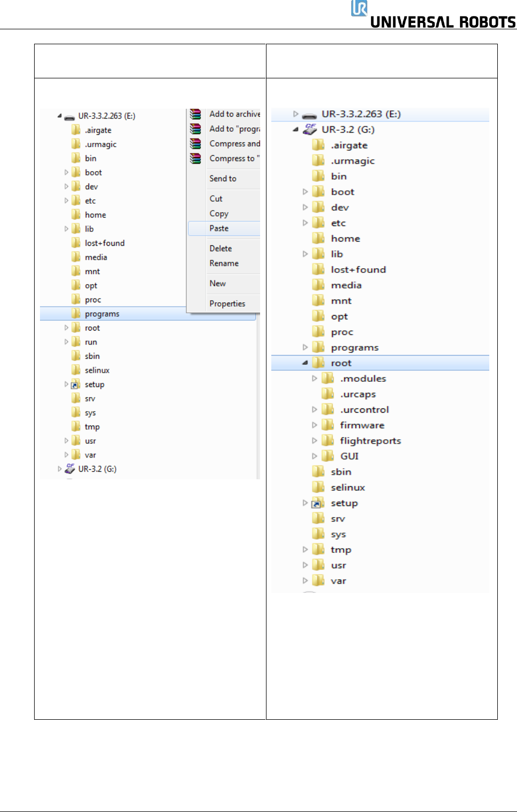
Task: Click the media folder icon in left tree
Action: pos(76,257)
